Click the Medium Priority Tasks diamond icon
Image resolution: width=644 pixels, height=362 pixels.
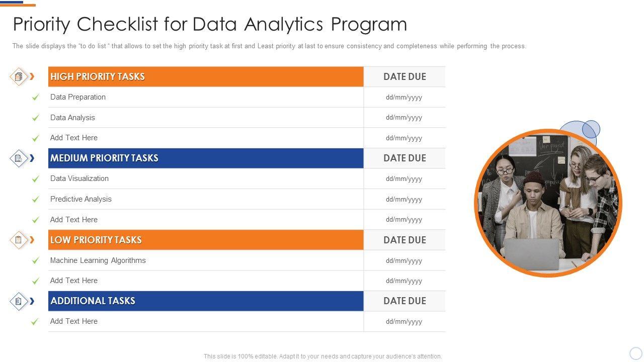(19, 158)
